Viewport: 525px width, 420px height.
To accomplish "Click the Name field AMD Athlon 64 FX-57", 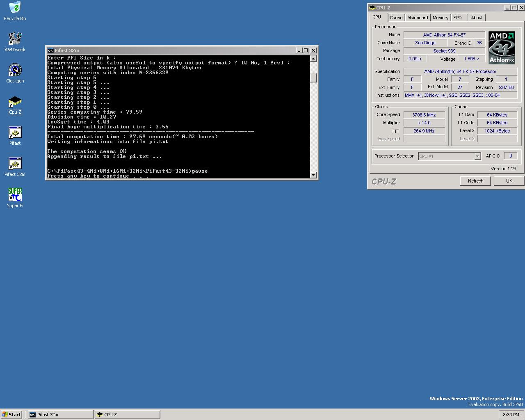I will [444, 35].
